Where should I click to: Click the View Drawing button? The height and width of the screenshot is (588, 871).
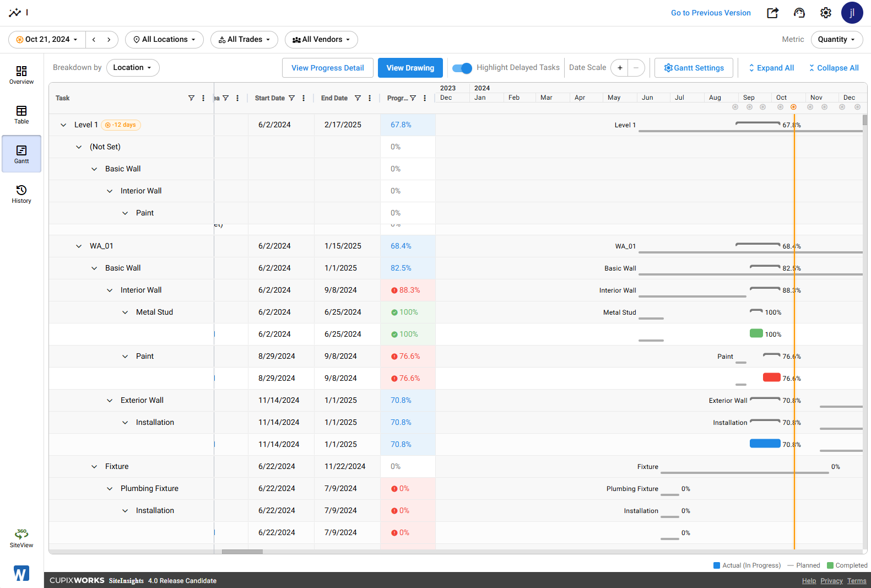(x=410, y=68)
